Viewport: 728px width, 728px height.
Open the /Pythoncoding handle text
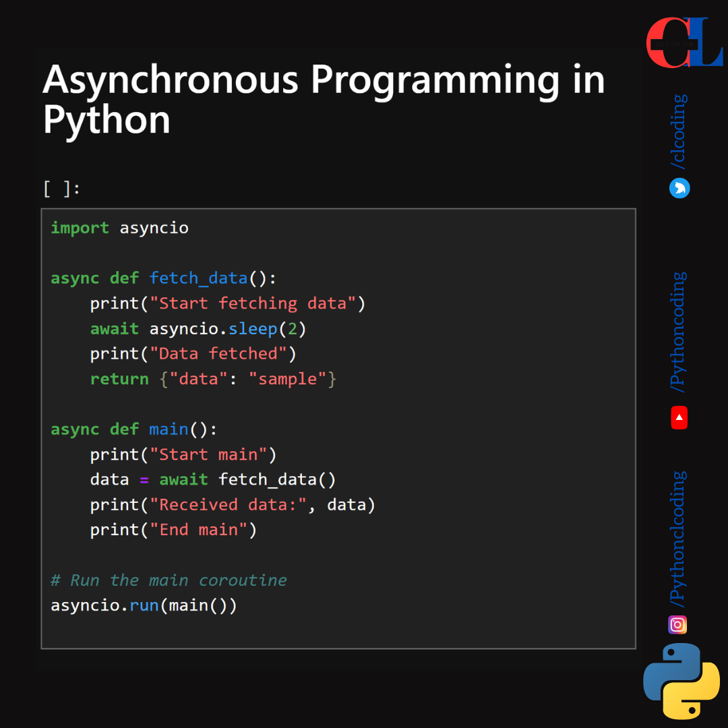678,332
